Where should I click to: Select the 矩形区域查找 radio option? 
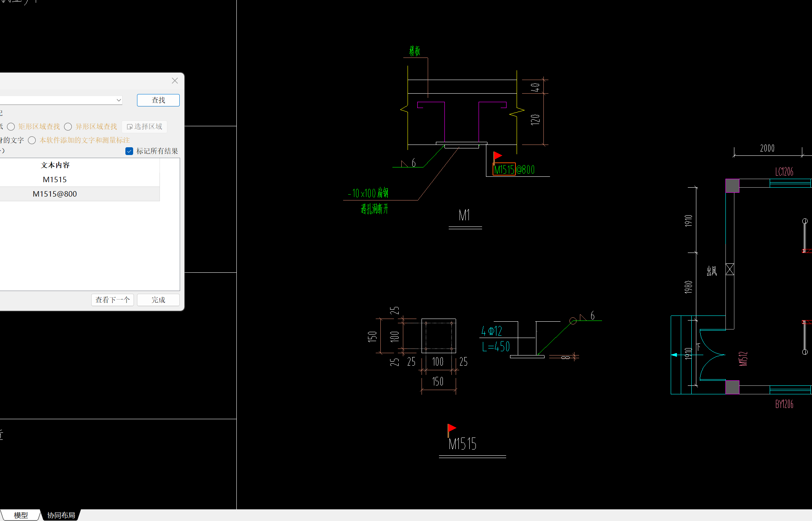[x=11, y=127]
